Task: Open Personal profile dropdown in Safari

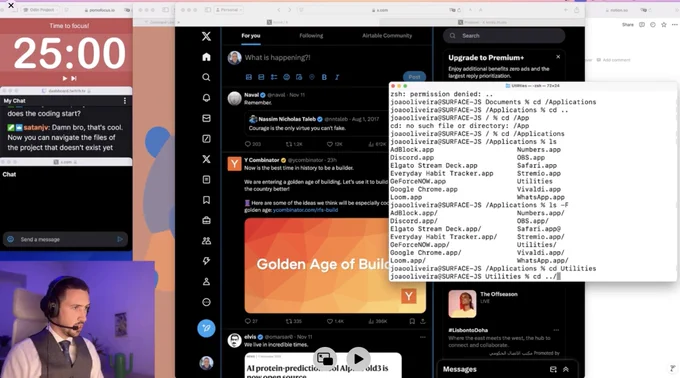Action: [229, 10]
